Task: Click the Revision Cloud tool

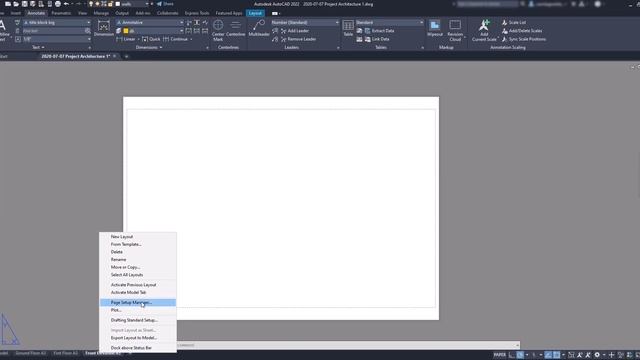Action: tap(455, 30)
